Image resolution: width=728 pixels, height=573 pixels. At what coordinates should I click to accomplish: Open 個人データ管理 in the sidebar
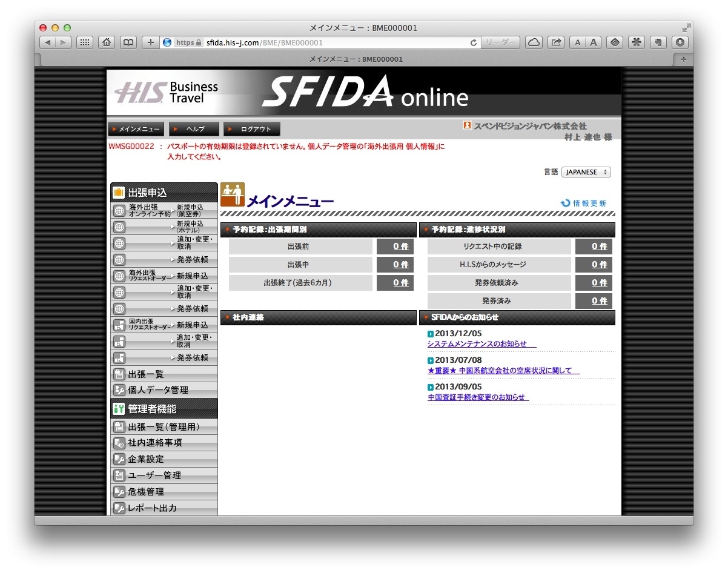[x=164, y=390]
